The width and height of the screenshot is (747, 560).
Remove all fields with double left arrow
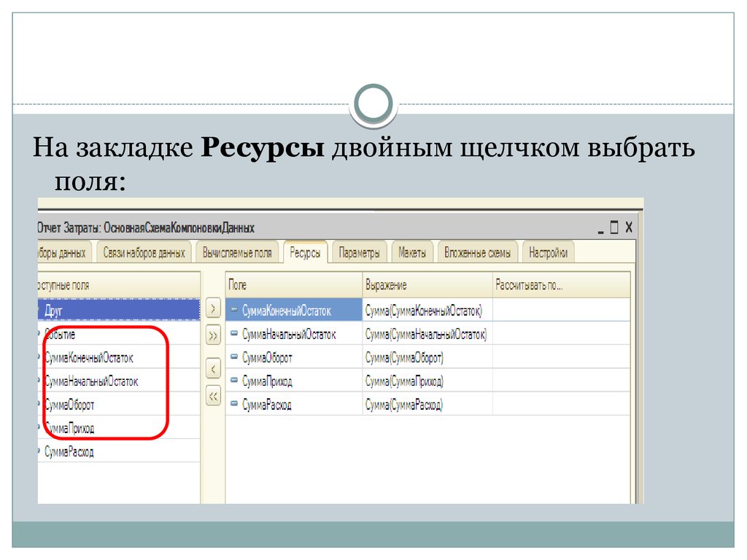(213, 396)
